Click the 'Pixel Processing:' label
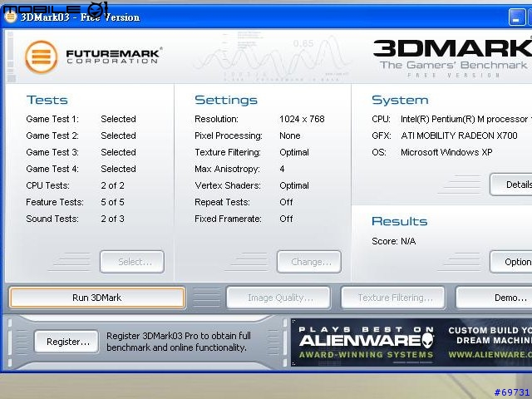This screenshot has width=532, height=399. [229, 135]
